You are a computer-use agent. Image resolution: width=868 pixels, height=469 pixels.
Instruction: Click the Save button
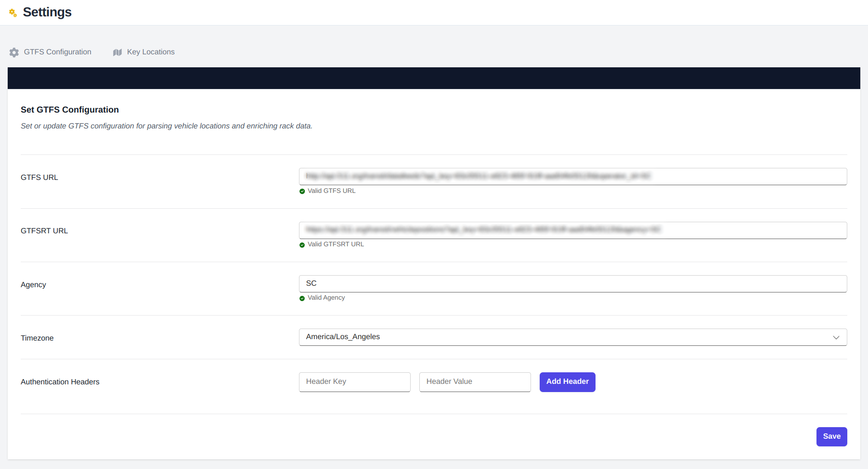tap(831, 436)
